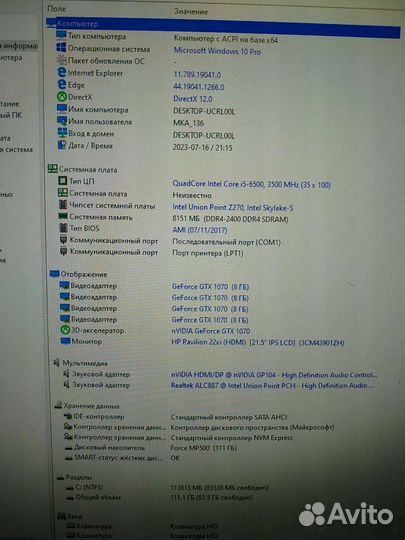Click the Вход в домен row icon
The image size is (405, 540).
[x=62, y=133]
